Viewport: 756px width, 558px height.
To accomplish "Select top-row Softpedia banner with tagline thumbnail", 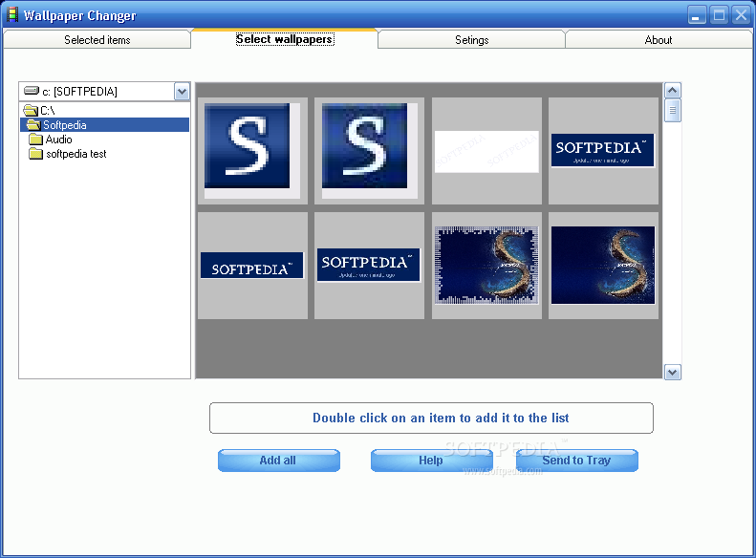I will point(603,151).
